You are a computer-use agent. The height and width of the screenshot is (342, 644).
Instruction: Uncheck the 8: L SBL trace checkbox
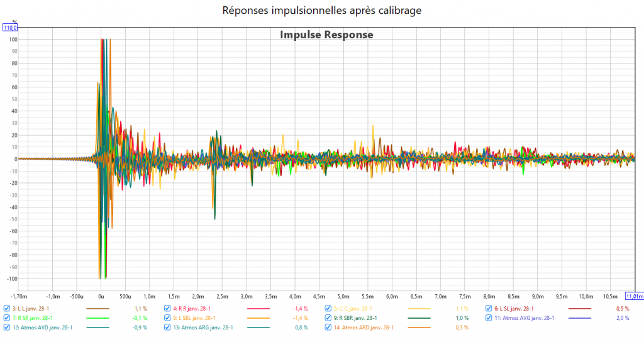[167, 318]
